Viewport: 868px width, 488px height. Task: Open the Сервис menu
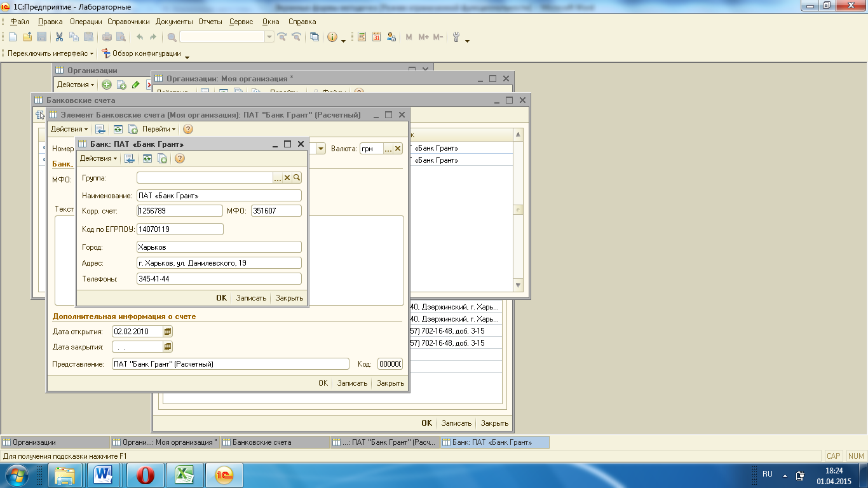241,22
